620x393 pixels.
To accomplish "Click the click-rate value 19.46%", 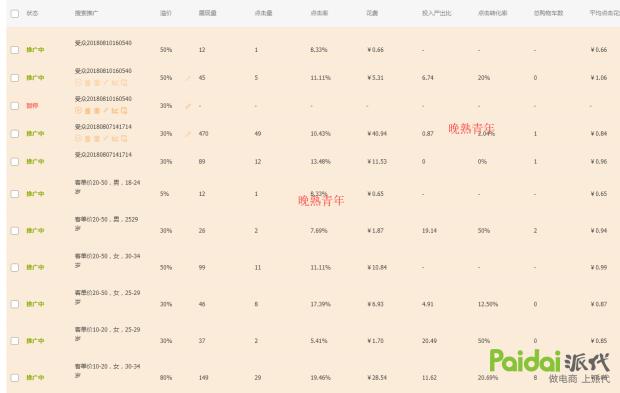I will coord(320,378).
